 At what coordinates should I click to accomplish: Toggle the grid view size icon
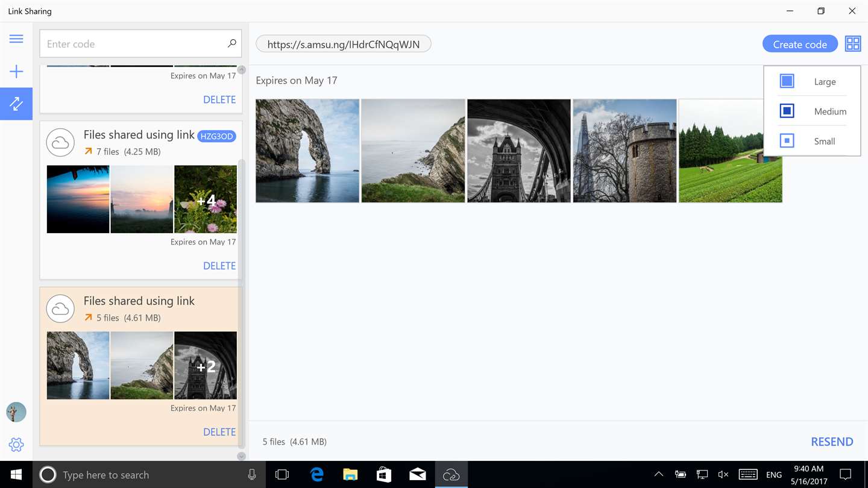click(853, 43)
